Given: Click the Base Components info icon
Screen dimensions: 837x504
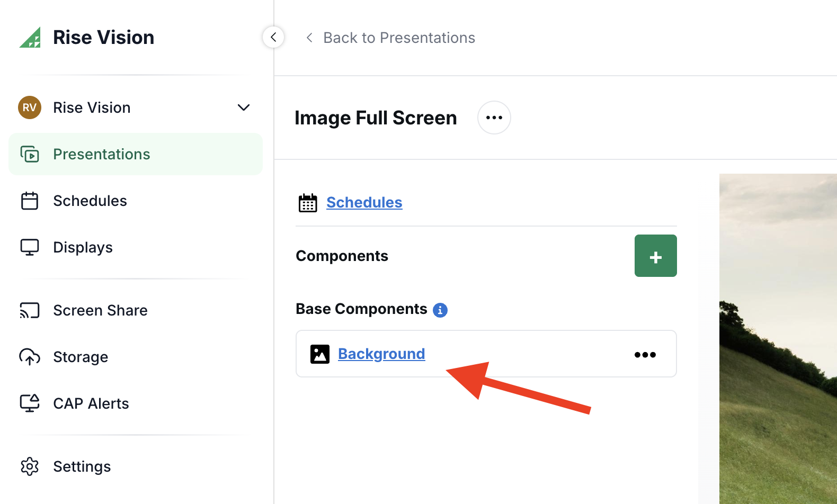Looking at the screenshot, I should pos(440,310).
